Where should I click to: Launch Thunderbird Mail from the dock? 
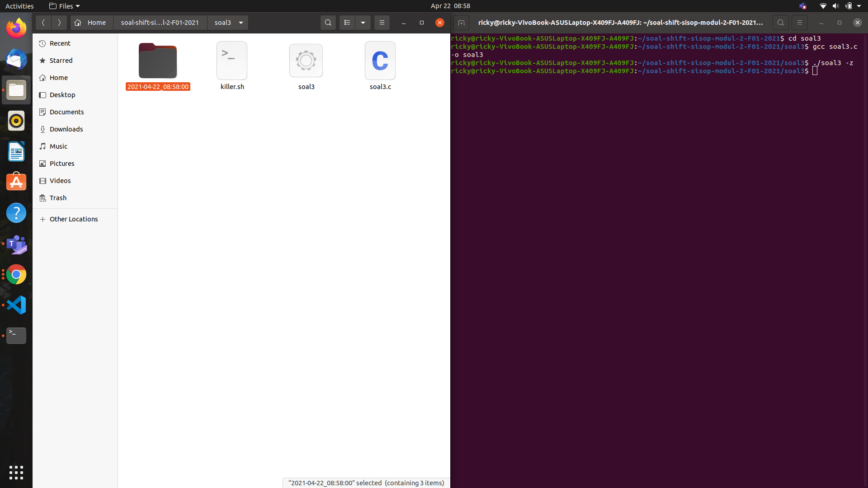(16, 59)
